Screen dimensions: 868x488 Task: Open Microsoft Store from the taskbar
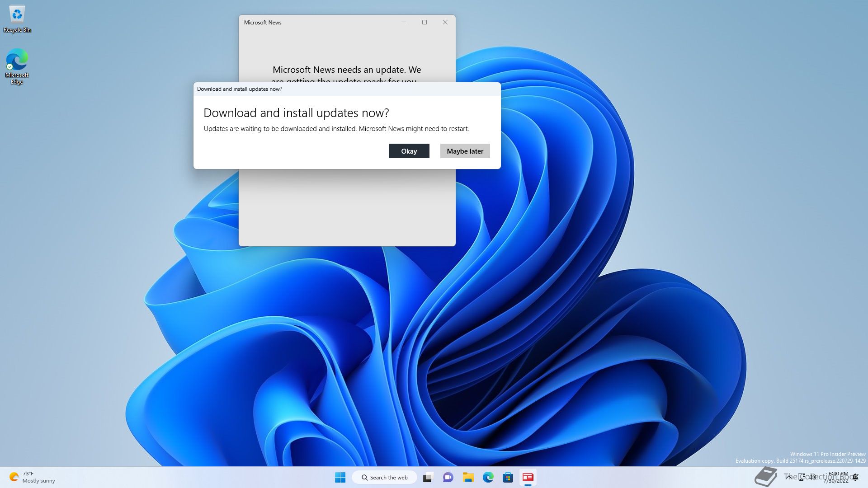coord(508,477)
